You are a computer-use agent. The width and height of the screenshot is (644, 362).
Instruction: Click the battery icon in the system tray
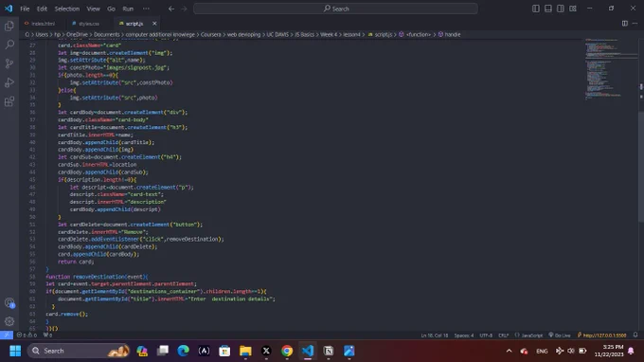(x=582, y=351)
